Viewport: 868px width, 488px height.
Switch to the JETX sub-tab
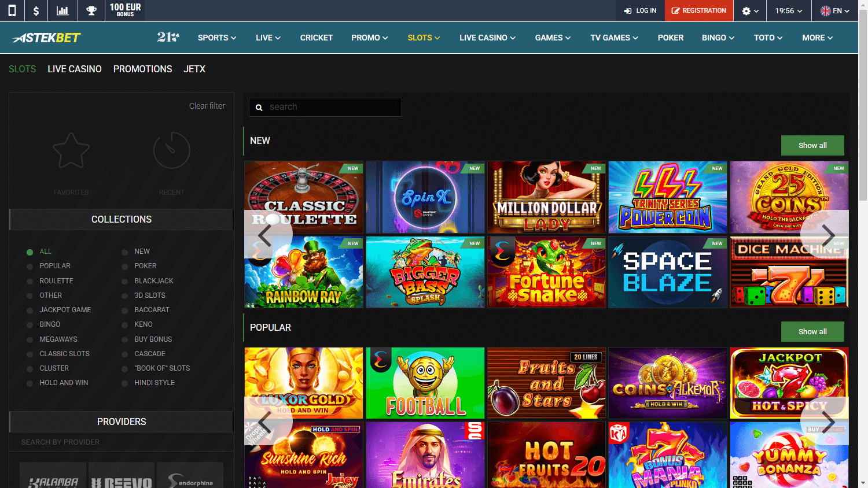[x=194, y=69]
